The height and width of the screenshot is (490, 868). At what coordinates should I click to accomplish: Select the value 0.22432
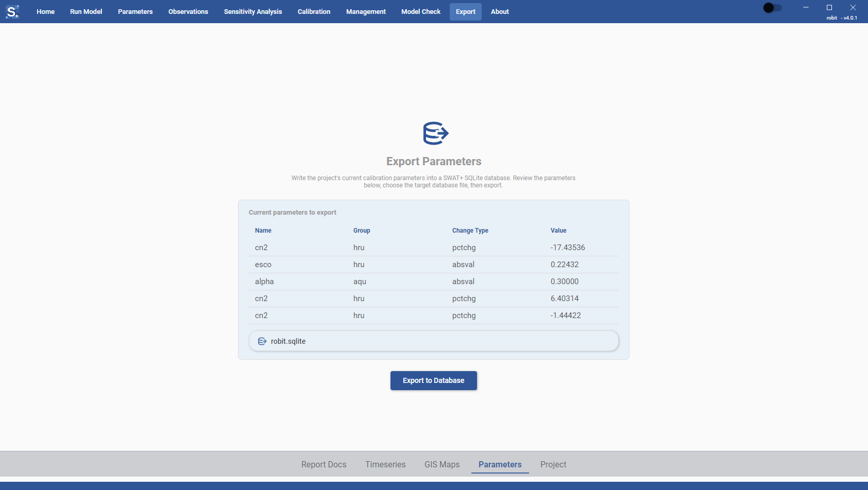(x=565, y=265)
